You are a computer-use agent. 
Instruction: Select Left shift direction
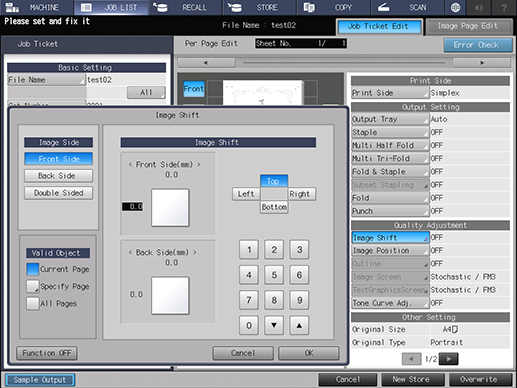[x=246, y=194]
